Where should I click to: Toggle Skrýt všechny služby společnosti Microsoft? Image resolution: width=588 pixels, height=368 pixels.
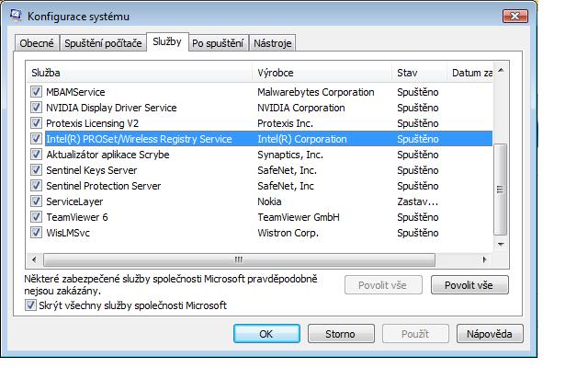pos(30,305)
